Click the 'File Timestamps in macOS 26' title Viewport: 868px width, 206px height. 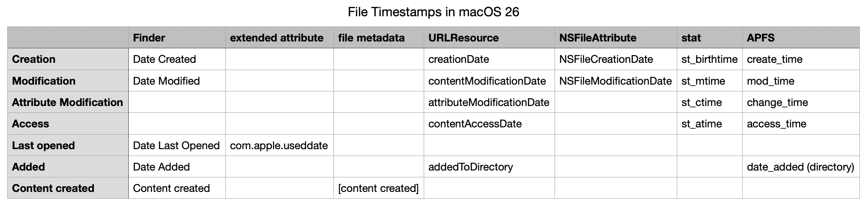click(x=433, y=12)
